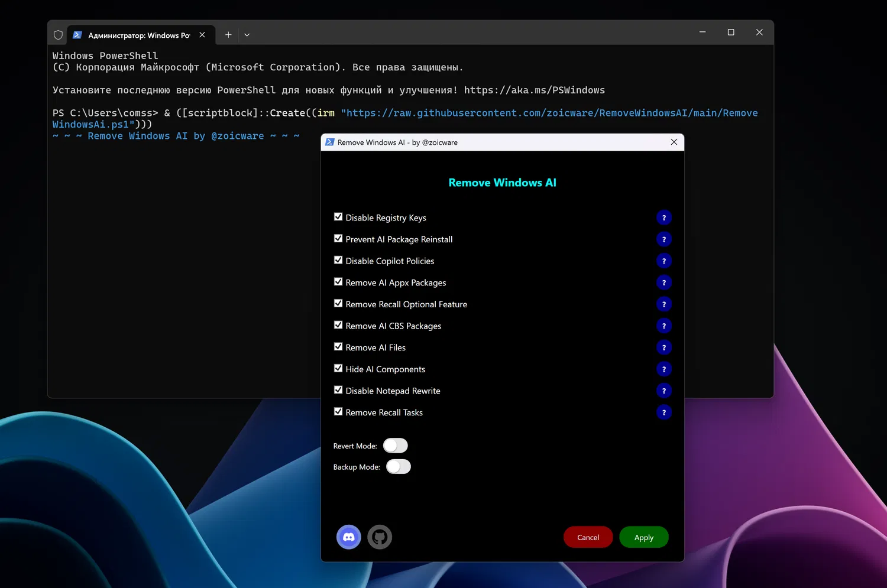The width and height of the screenshot is (887, 588).
Task: Click the githubusercontent script URL in terminal
Action: click(405, 119)
